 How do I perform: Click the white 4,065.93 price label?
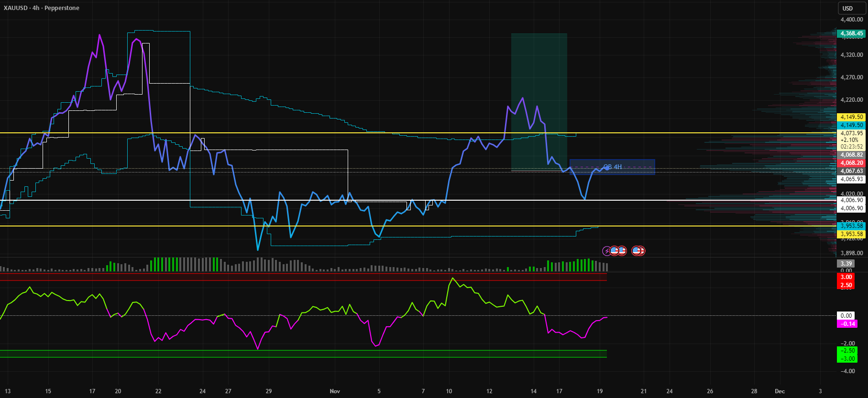[852, 179]
